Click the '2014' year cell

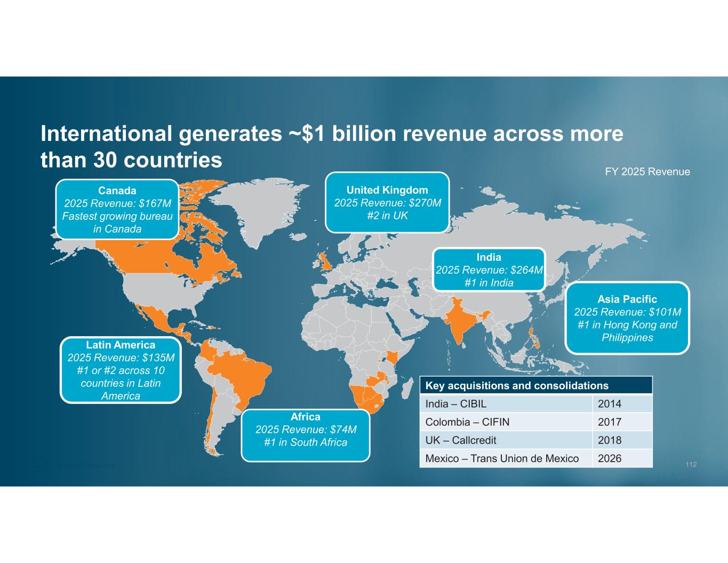pyautogui.click(x=622, y=404)
